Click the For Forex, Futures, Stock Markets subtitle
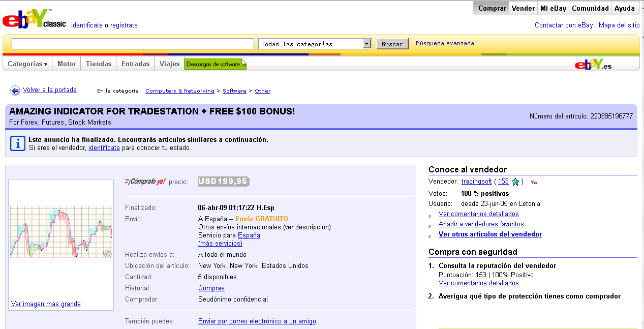The width and height of the screenshot is (644, 329). (x=60, y=123)
